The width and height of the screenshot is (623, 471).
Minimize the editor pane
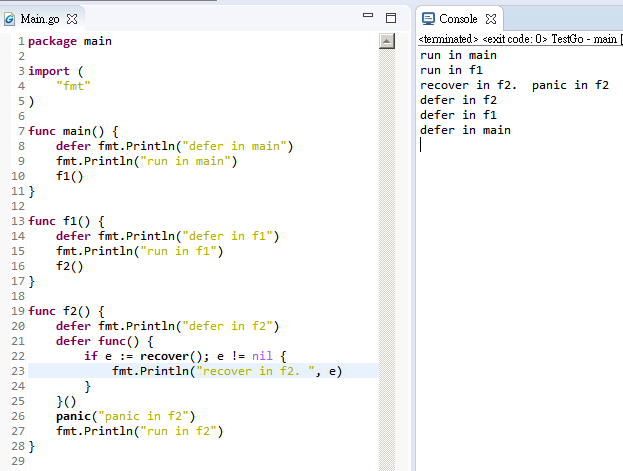click(x=367, y=17)
